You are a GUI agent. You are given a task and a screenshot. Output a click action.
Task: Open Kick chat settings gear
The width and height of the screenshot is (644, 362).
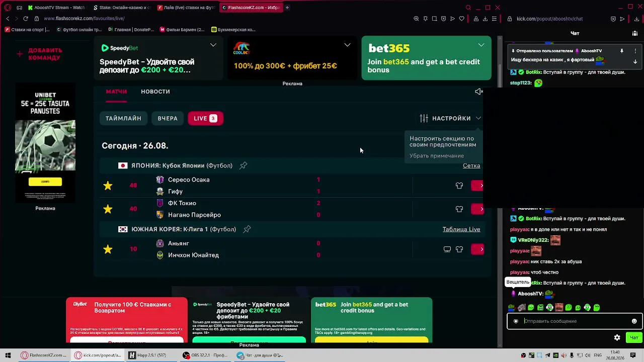[x=617, y=337]
